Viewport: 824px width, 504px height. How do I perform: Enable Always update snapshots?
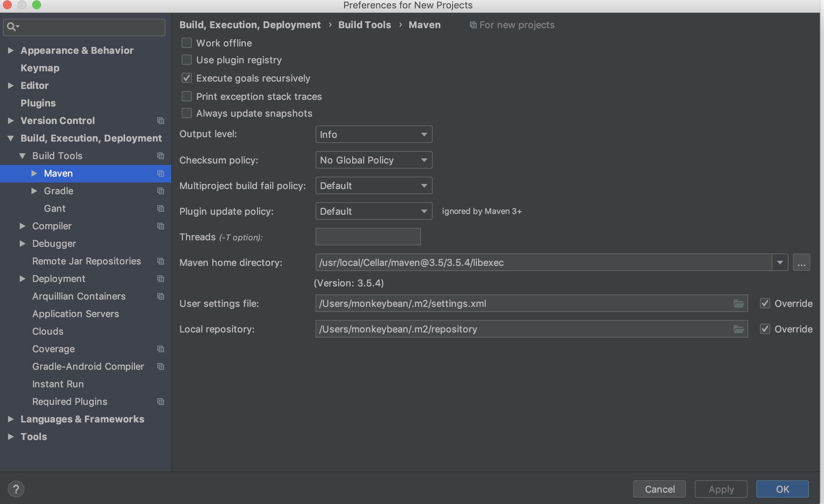[x=187, y=113]
